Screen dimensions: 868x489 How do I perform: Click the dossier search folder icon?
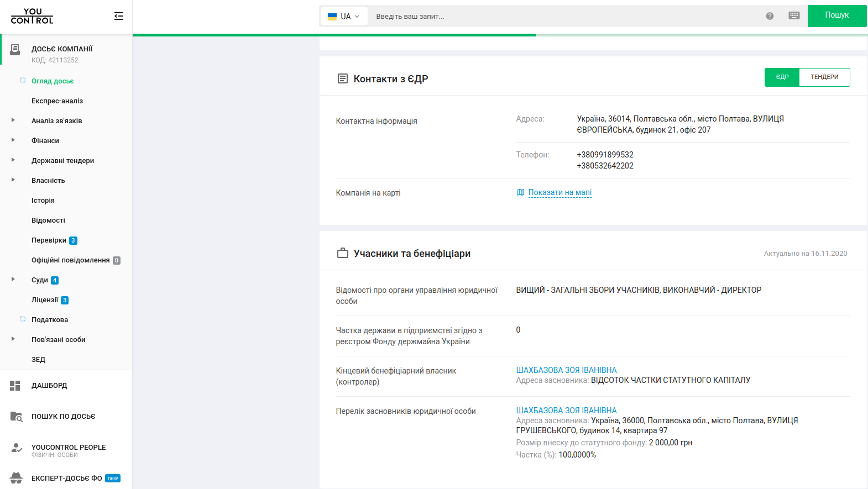pyautogui.click(x=16, y=417)
